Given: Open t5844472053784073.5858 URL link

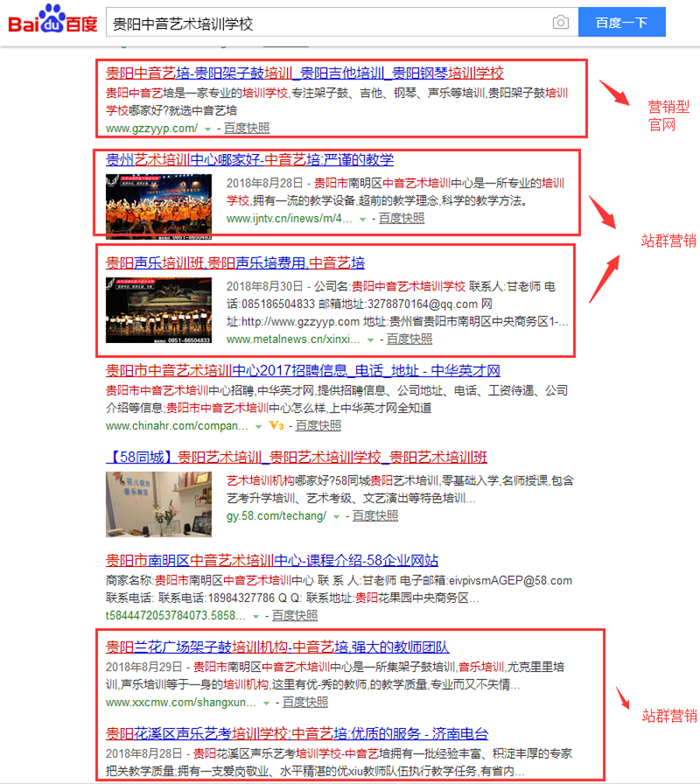Looking at the screenshot, I should pyautogui.click(x=176, y=615).
